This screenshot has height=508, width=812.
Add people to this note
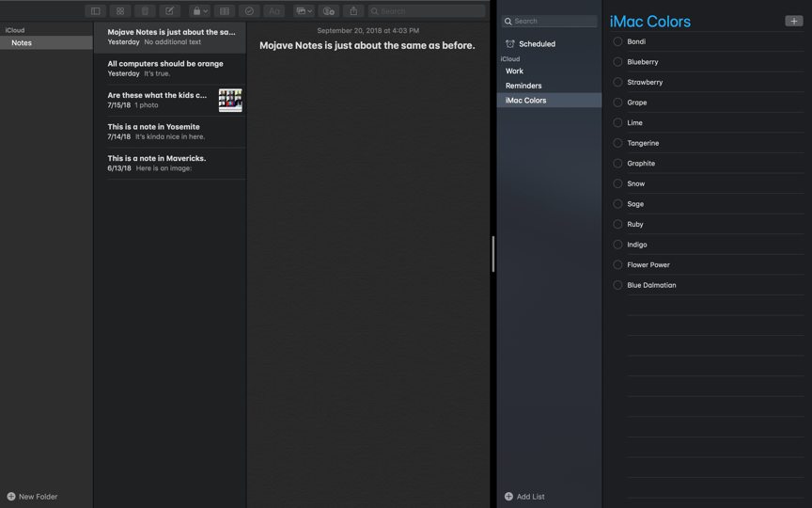[328, 11]
